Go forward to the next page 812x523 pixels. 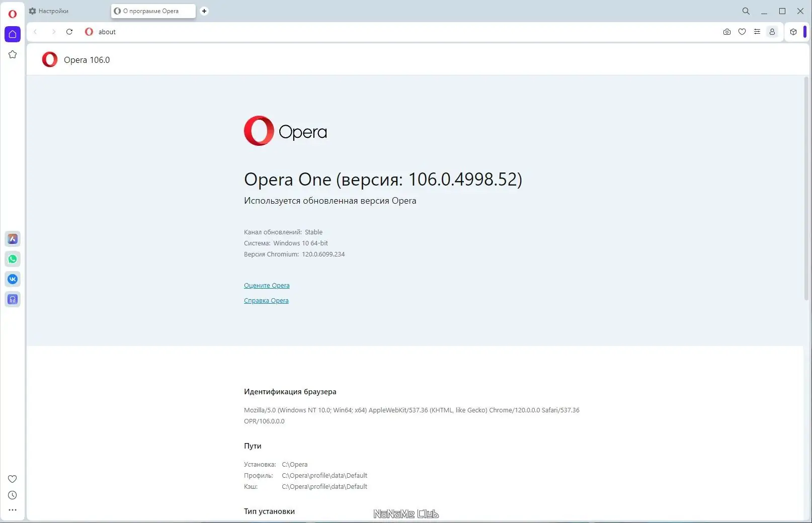click(53, 32)
